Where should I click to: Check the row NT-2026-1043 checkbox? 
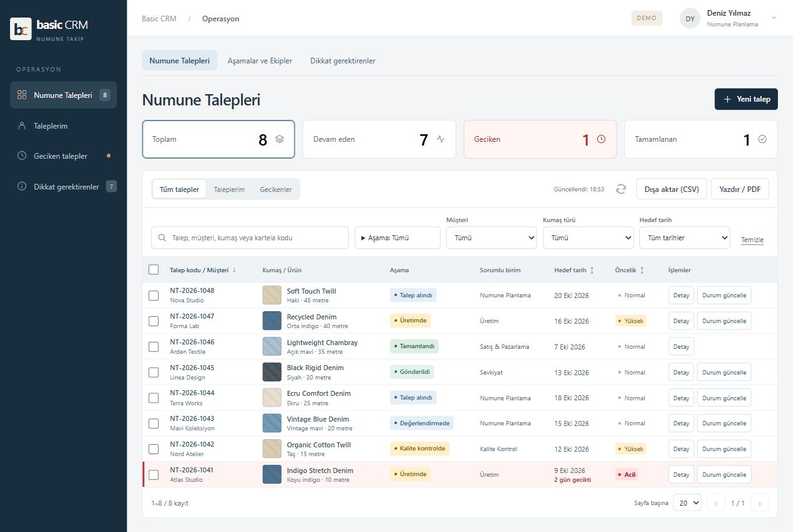tap(154, 423)
